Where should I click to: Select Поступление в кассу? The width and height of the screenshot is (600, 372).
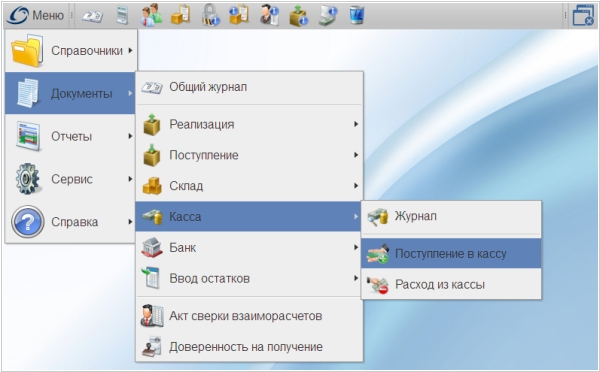click(x=451, y=253)
